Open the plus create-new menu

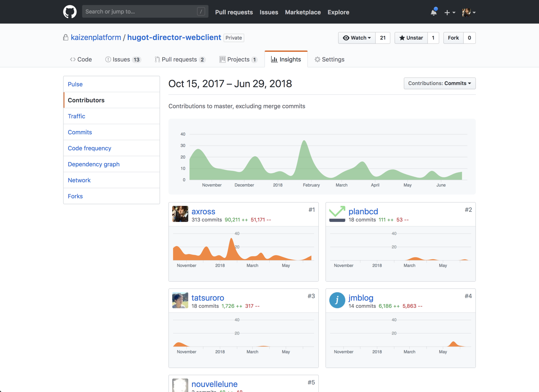coord(450,12)
